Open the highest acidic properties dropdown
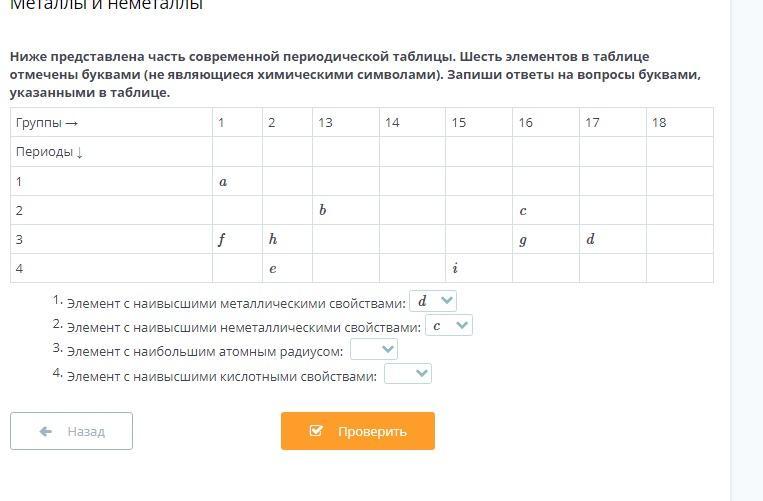763x501 pixels. [x=408, y=374]
